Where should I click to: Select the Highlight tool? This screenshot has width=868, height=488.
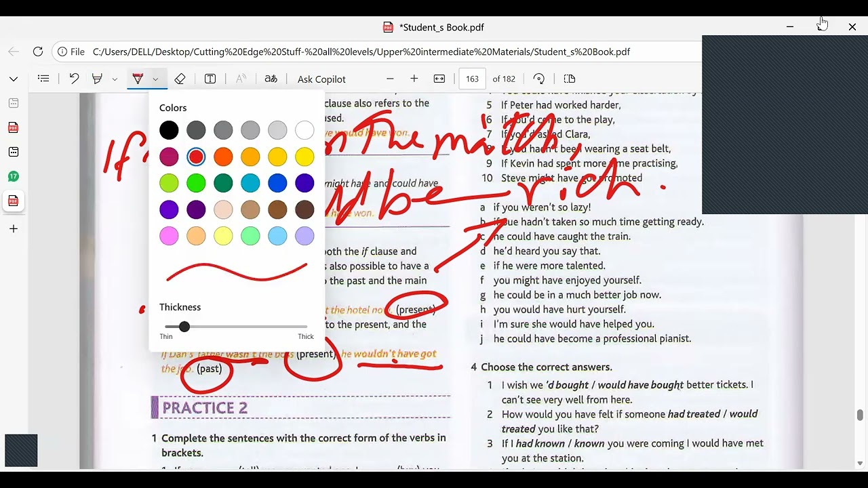[97, 79]
